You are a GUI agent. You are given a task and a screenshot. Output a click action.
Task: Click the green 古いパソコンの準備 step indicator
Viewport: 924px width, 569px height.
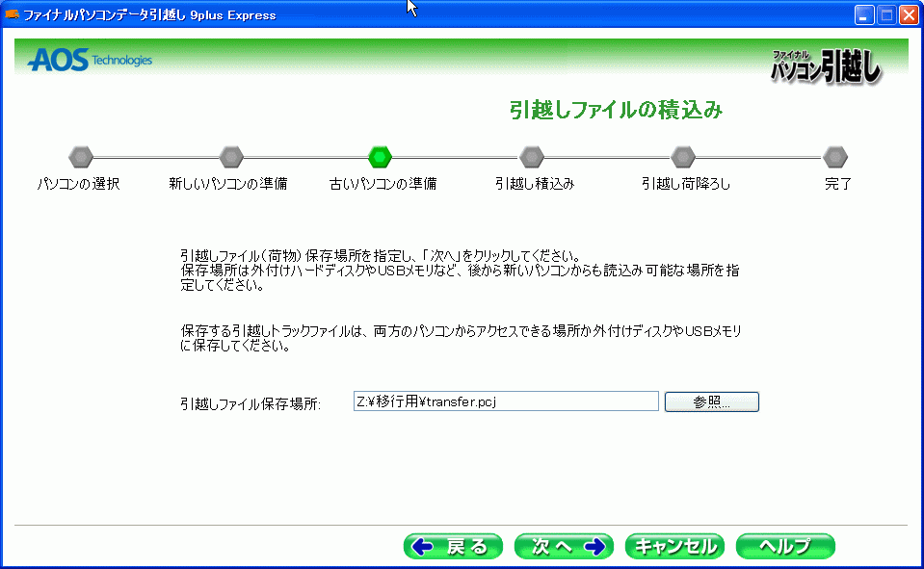coord(381,156)
